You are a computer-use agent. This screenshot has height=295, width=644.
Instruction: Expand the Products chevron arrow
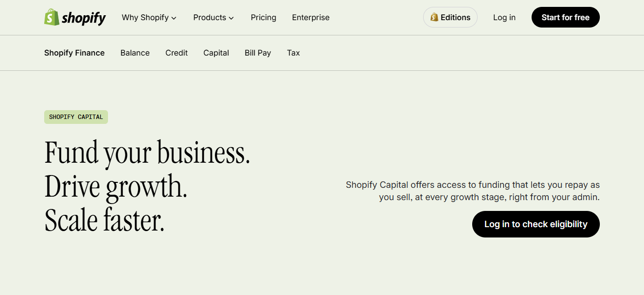click(x=230, y=18)
